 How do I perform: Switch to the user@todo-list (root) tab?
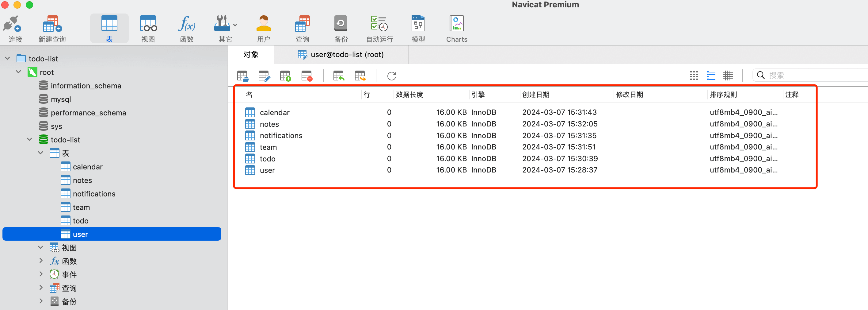[341, 55]
